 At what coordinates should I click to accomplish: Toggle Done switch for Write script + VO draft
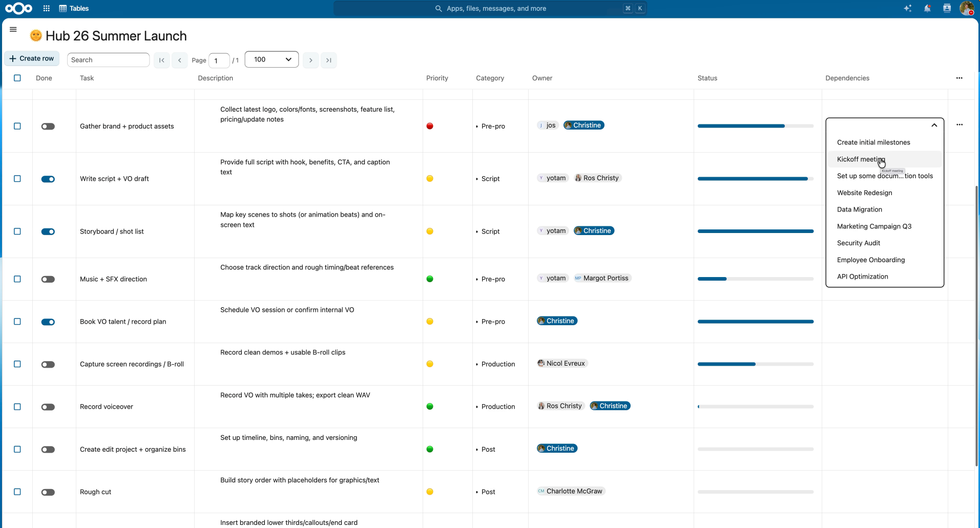click(x=48, y=179)
